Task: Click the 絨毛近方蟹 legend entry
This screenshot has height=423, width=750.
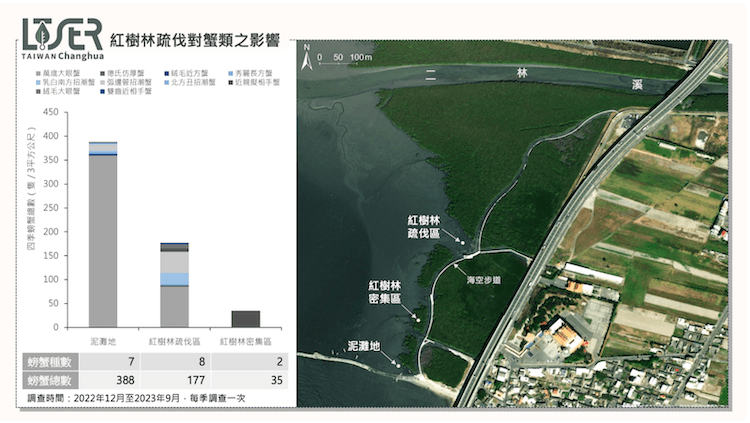Action: click(186, 73)
